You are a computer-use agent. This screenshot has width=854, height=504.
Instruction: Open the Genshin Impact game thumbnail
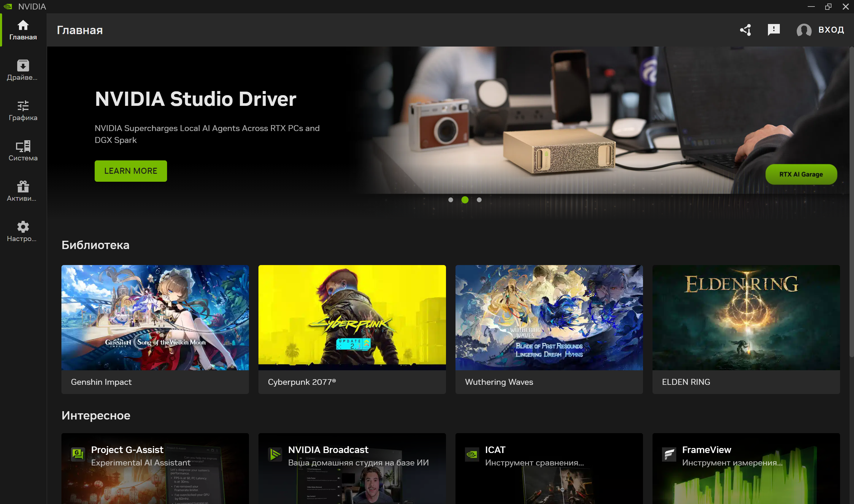(x=155, y=318)
